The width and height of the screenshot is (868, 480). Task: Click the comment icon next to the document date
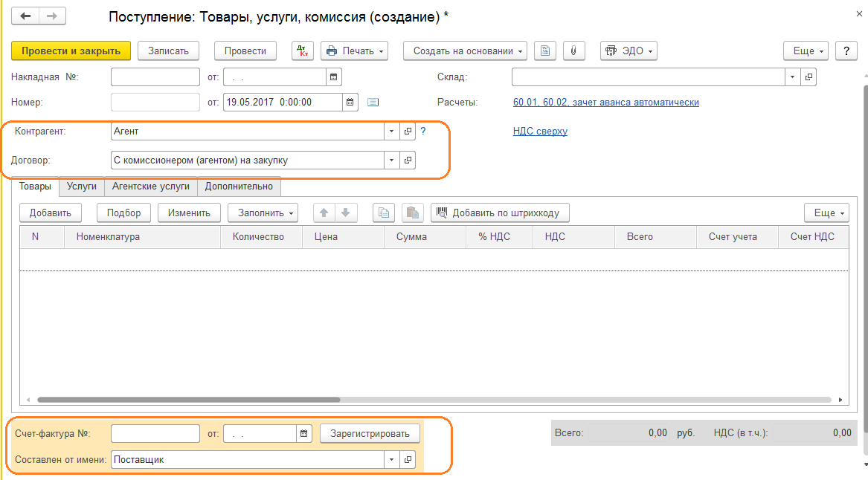coord(373,103)
